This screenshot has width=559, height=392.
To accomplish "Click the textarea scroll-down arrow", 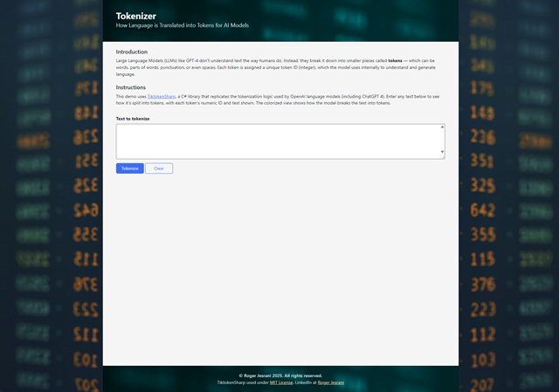I will (442, 152).
